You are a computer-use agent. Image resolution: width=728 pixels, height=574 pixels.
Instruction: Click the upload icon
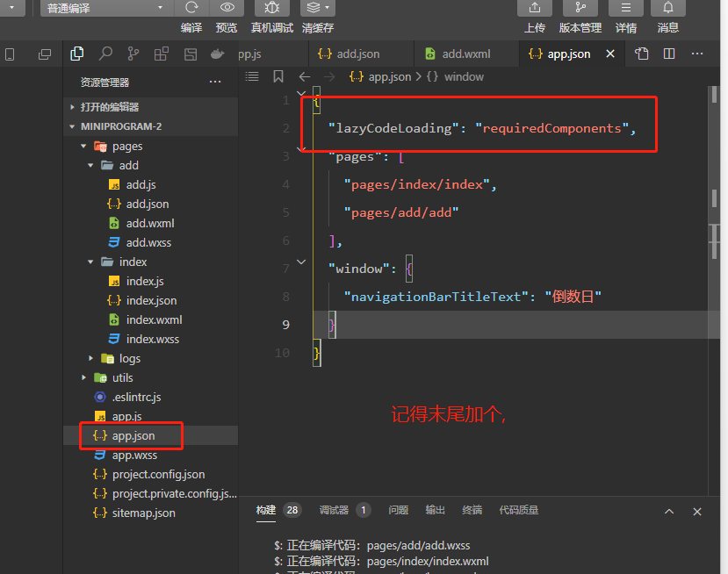535,7
